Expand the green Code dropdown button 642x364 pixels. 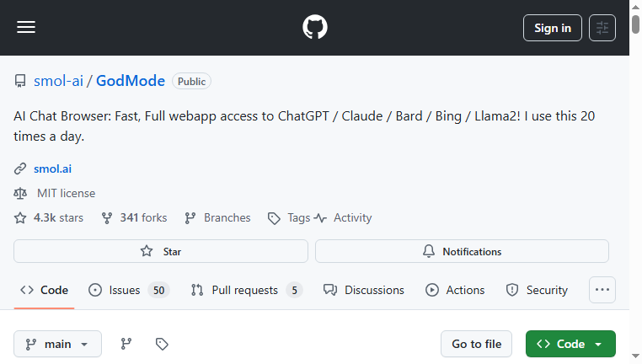(x=570, y=344)
